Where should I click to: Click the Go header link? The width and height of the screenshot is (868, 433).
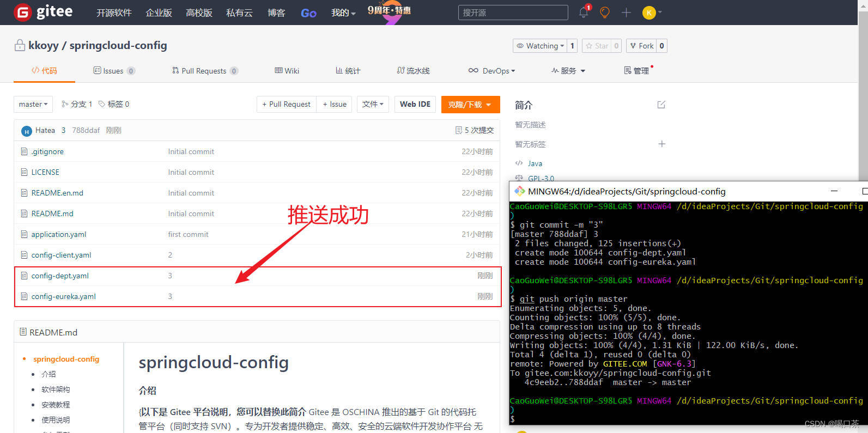tap(308, 13)
